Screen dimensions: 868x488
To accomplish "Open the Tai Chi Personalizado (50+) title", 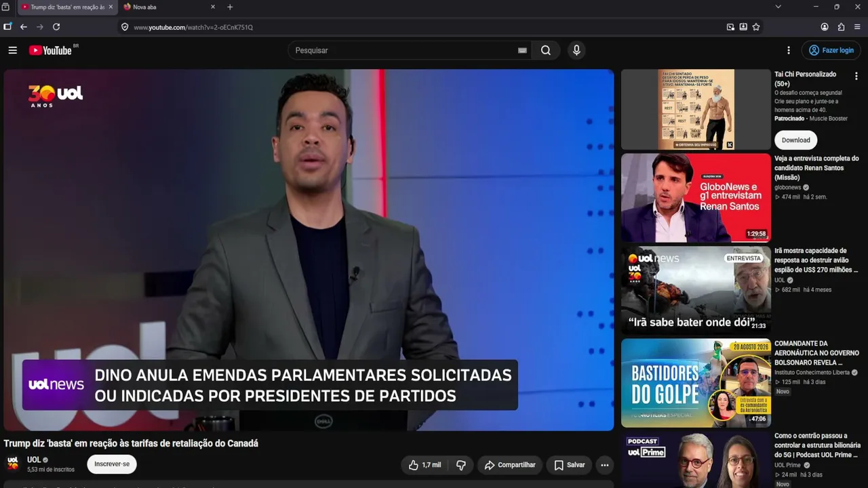I will point(806,79).
